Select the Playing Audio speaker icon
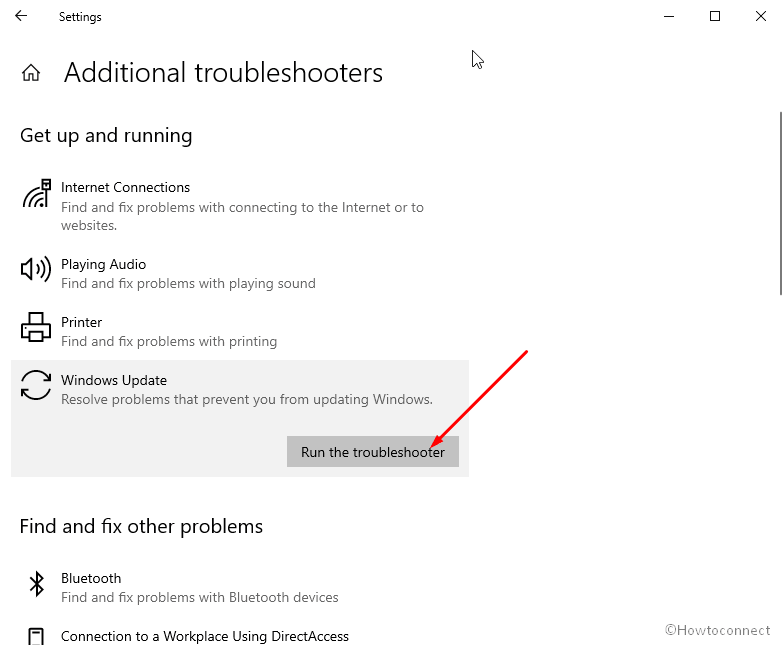 point(36,269)
